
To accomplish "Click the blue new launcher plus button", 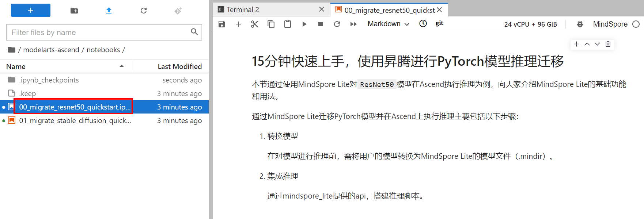I will [31, 10].
